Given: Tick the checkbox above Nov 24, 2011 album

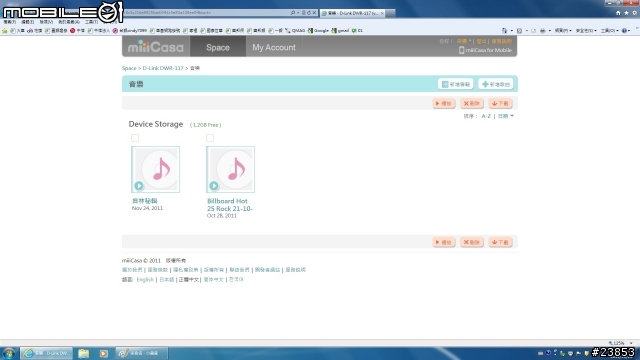Looking at the screenshot, I should click(x=135, y=138).
